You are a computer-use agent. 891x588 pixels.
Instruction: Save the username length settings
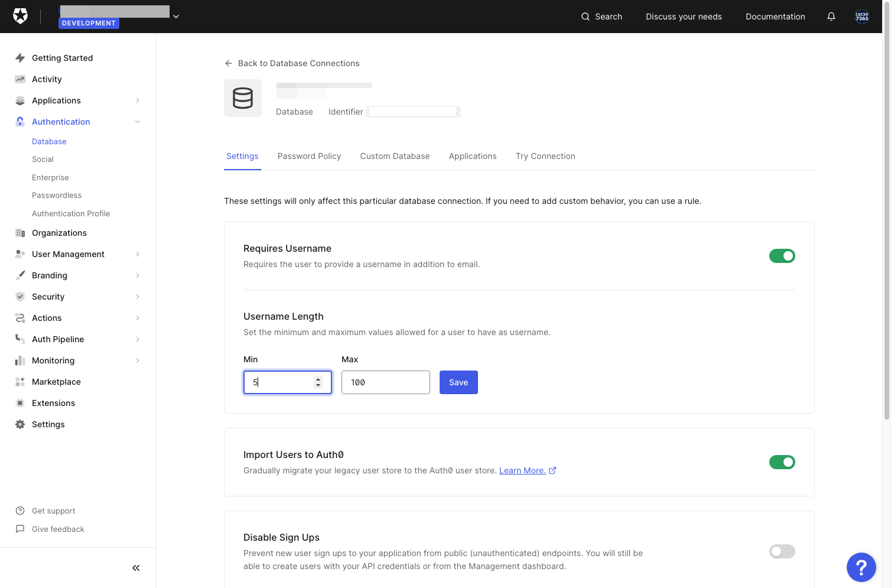click(x=458, y=382)
